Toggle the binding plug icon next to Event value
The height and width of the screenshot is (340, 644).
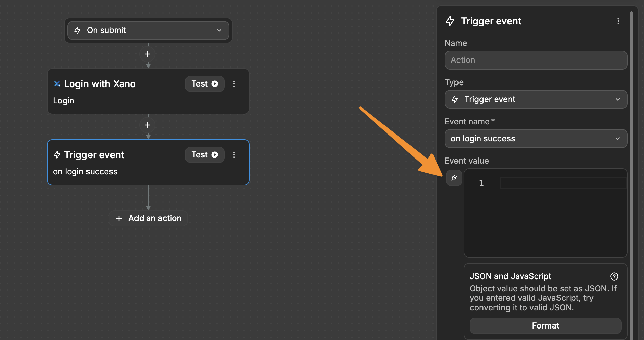454,178
